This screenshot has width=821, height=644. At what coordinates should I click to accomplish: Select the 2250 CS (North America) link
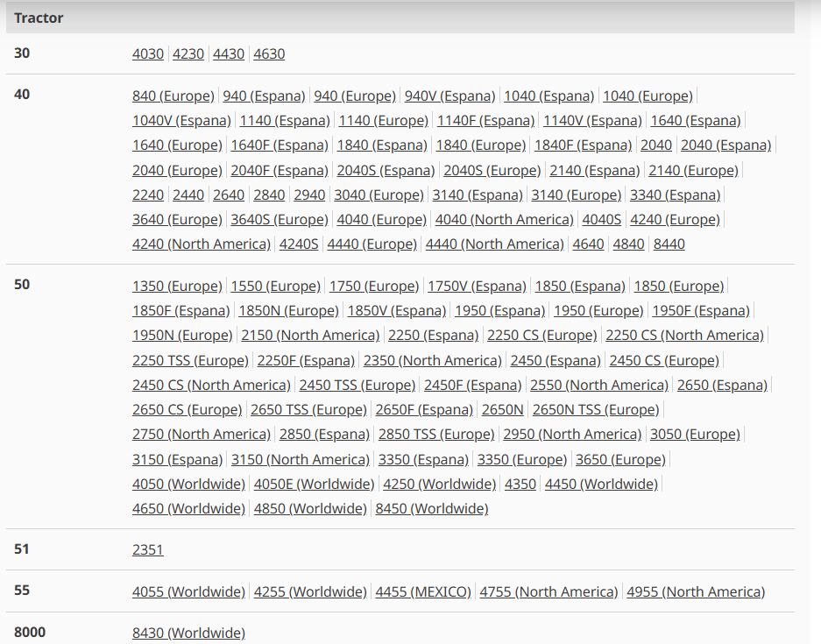coord(685,335)
